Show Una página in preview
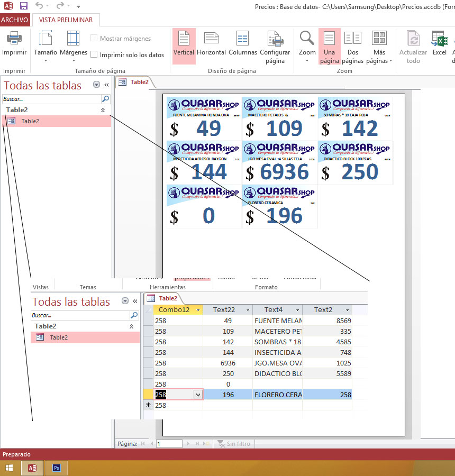Screen dimensions: 455x476 [329, 46]
